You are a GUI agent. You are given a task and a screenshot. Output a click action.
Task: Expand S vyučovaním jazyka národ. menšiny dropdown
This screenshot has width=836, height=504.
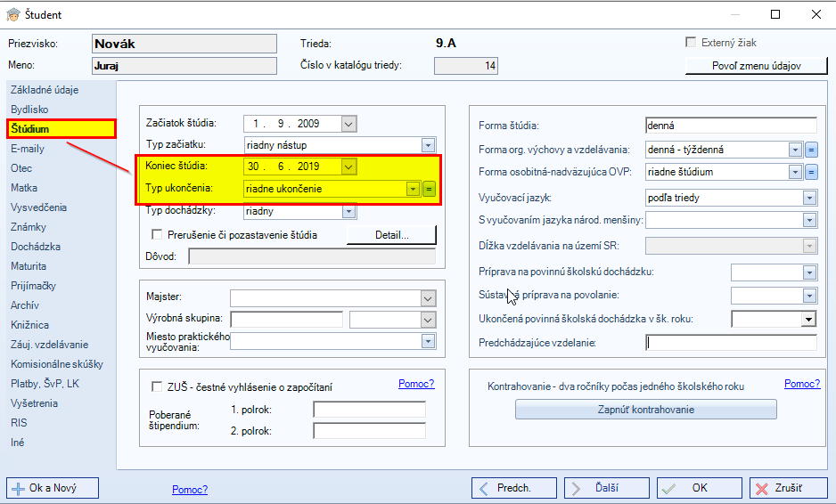[x=809, y=220]
